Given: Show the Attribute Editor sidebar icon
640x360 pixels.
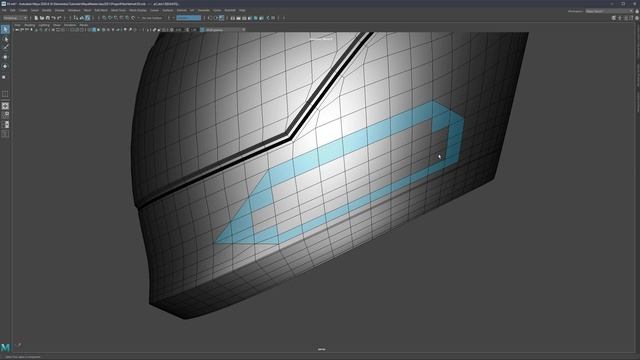Looking at the screenshot, I should pyautogui.click(x=626, y=18).
